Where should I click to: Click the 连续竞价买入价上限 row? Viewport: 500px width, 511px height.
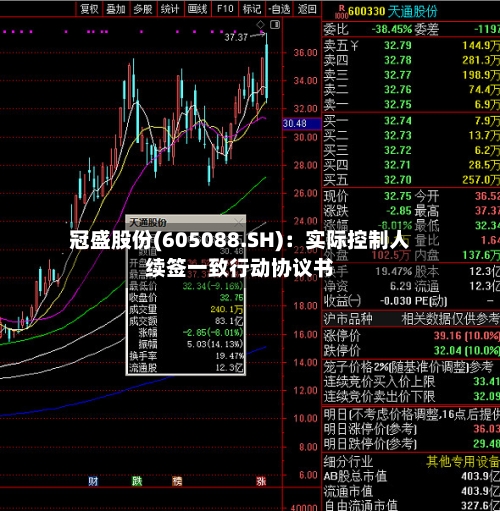(x=411, y=381)
